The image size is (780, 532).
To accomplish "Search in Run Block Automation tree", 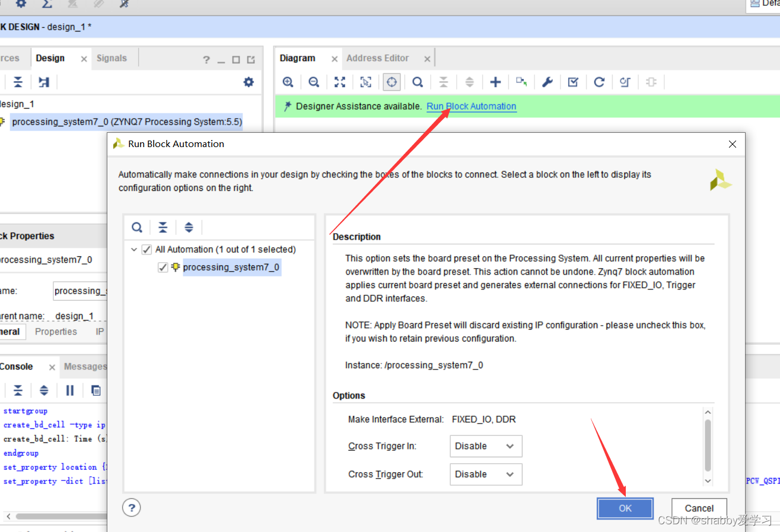I will point(137,227).
